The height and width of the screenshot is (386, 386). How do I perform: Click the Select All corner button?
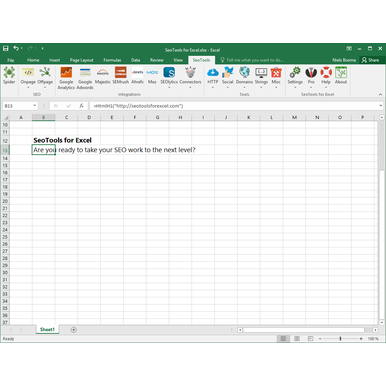pyautogui.click(x=6, y=117)
